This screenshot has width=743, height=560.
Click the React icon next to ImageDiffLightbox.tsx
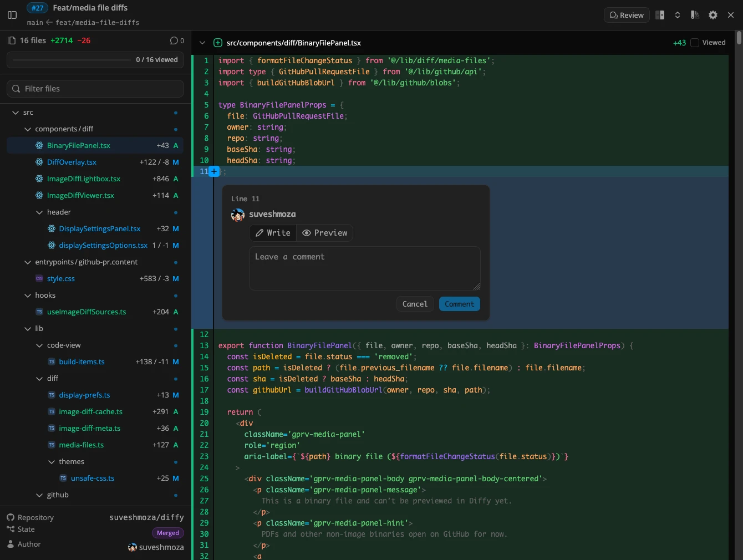click(39, 179)
